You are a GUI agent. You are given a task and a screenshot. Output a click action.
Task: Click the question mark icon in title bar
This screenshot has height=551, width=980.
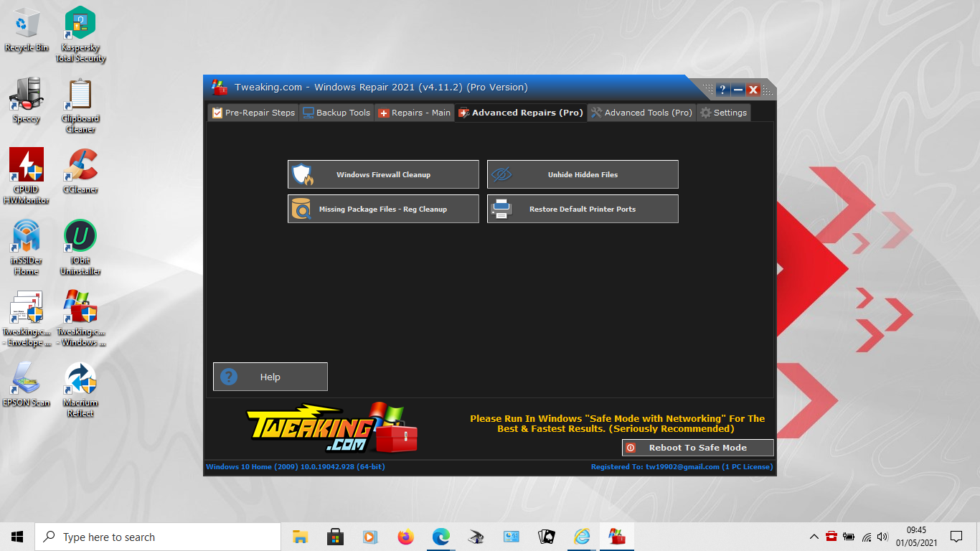pos(722,90)
